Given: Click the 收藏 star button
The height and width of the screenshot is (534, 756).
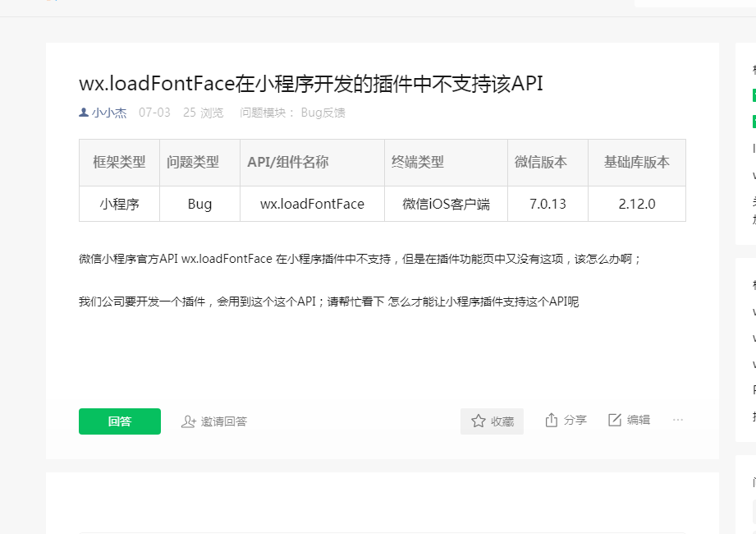Looking at the screenshot, I should [x=492, y=421].
